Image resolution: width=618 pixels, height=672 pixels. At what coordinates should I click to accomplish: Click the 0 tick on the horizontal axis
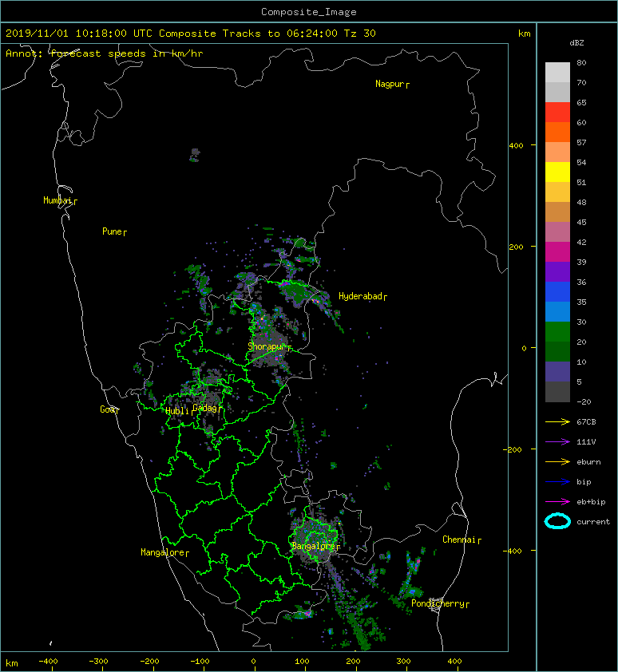[253, 662]
